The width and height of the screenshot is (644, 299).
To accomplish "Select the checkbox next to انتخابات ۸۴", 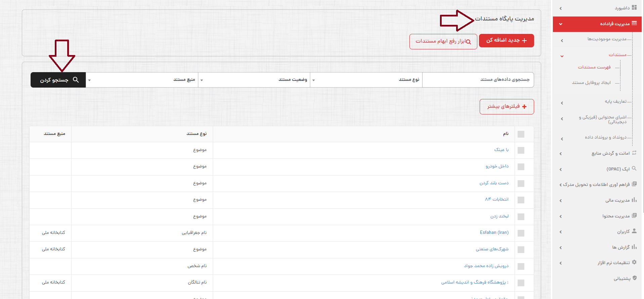I will 521,200.
